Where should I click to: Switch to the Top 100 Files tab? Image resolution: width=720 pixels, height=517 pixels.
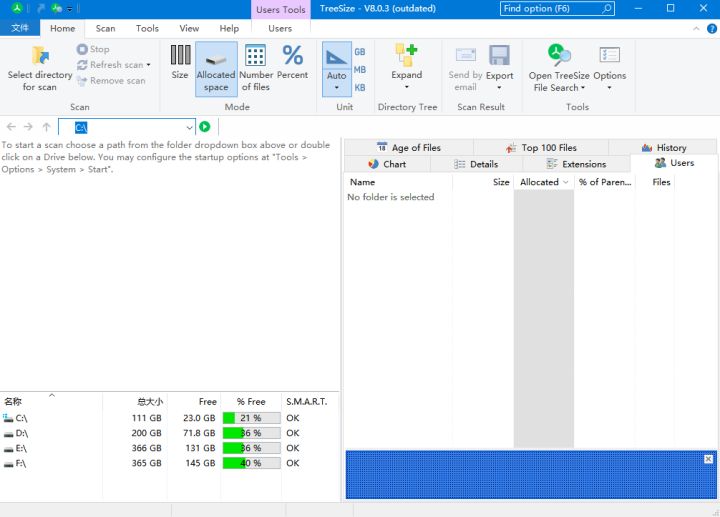coord(541,148)
